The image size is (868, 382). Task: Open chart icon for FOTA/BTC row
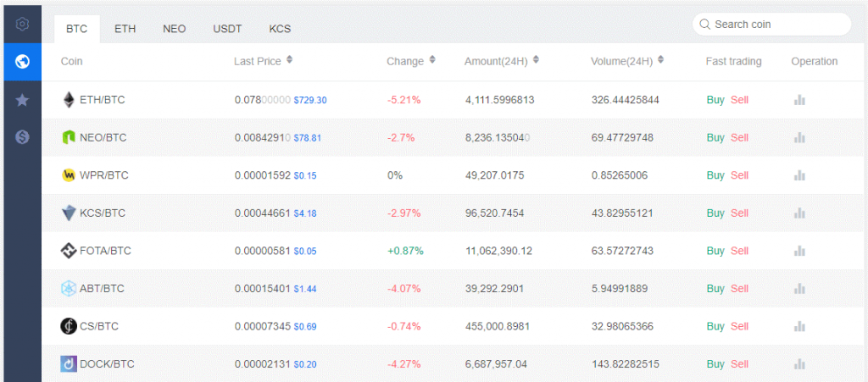[799, 251]
